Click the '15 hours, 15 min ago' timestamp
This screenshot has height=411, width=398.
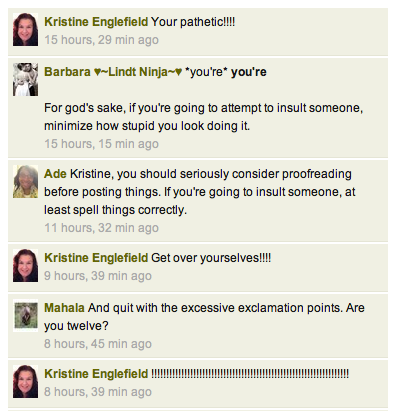tap(101, 144)
